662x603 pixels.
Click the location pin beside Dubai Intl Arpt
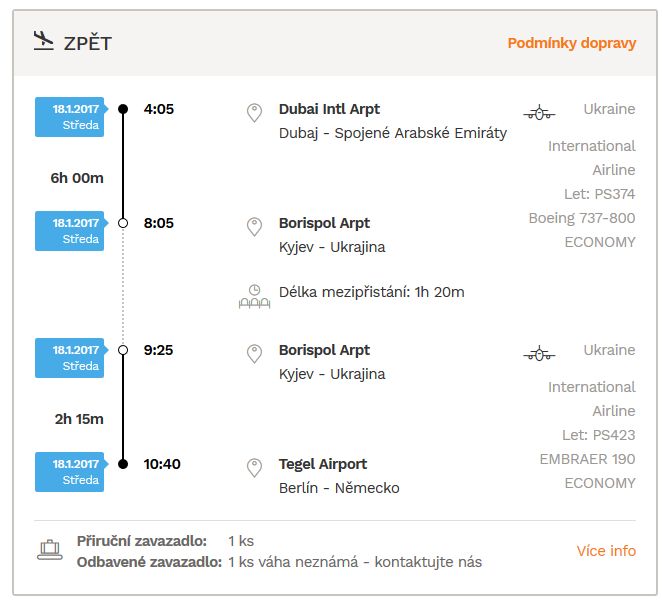point(254,113)
